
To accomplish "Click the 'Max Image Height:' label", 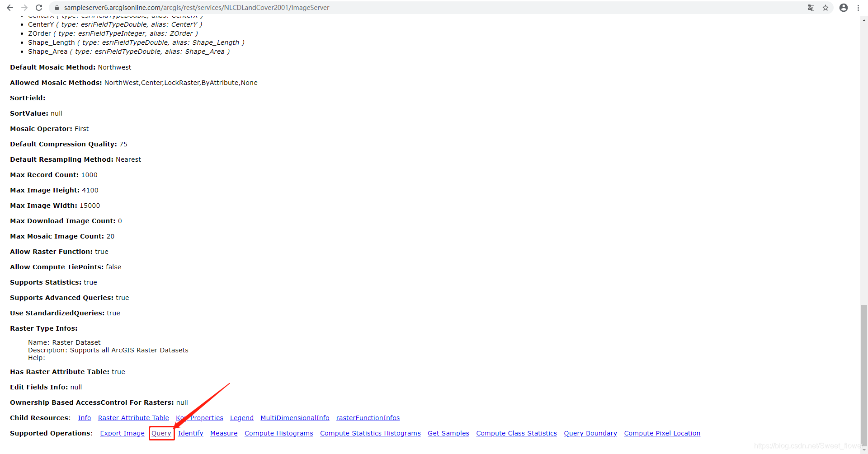I will click(45, 190).
